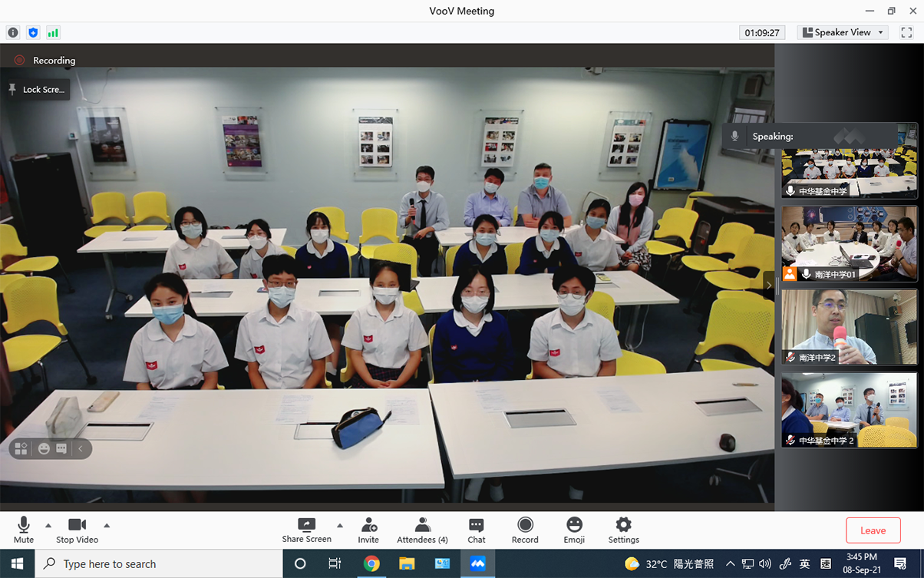
Task: Expand the Speaker View dropdown
Action: coord(843,32)
